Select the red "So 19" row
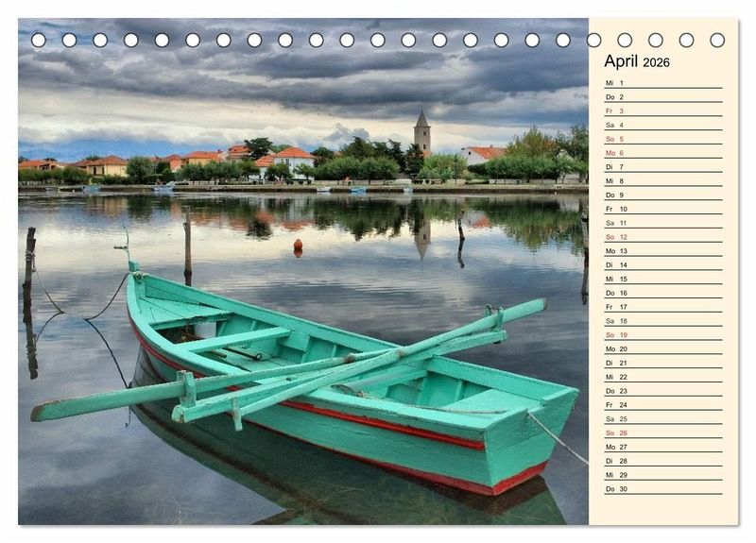 663,334
